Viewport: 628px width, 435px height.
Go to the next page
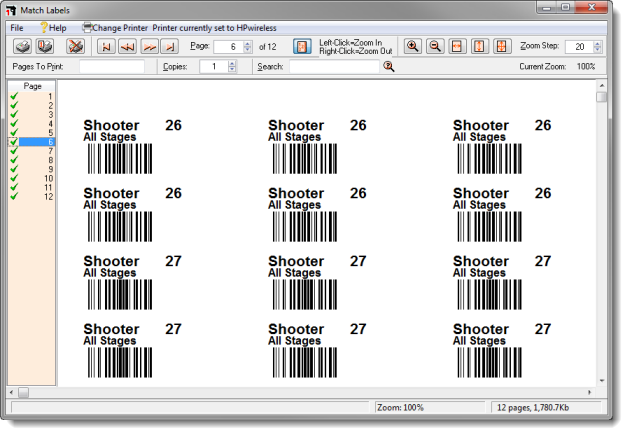coord(149,46)
